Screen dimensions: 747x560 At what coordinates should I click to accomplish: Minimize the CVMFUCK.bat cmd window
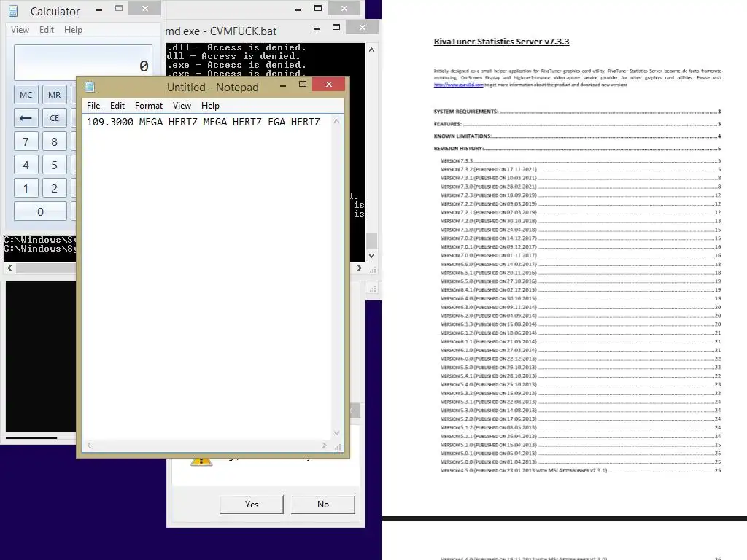pos(317,28)
